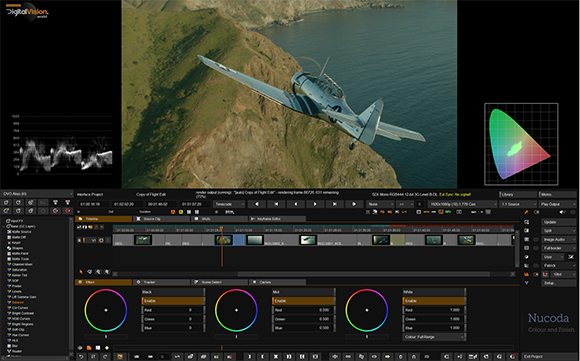This screenshot has height=361, width=580.
Task: Click the Mid Red value field 0.500
Action: 303,310
